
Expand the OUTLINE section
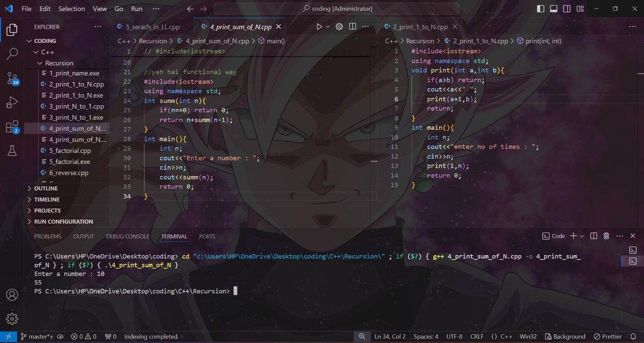click(x=67, y=188)
